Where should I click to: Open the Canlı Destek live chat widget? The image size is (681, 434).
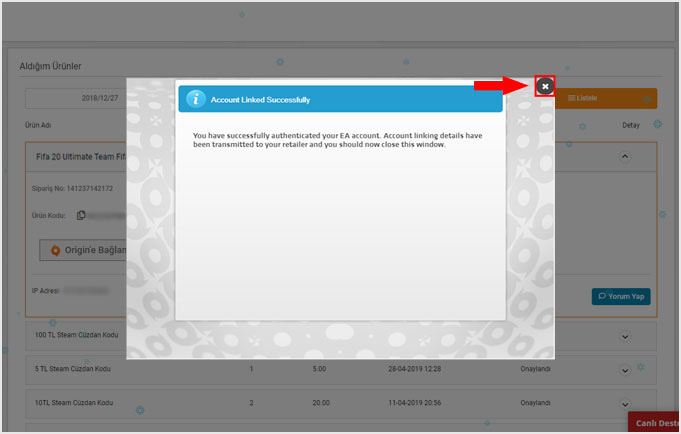[654, 423]
